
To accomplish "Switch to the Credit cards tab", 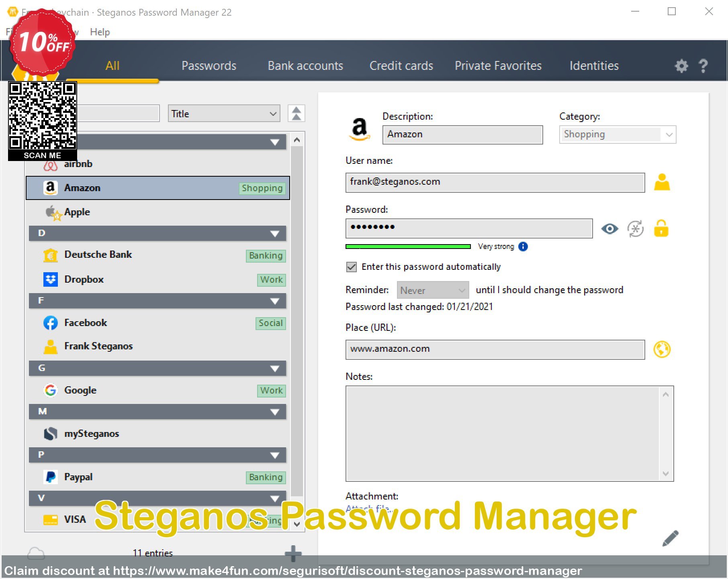I will click(x=401, y=66).
